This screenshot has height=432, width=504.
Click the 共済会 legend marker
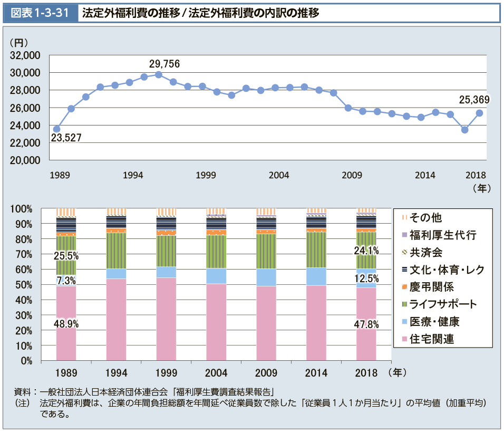(x=404, y=252)
